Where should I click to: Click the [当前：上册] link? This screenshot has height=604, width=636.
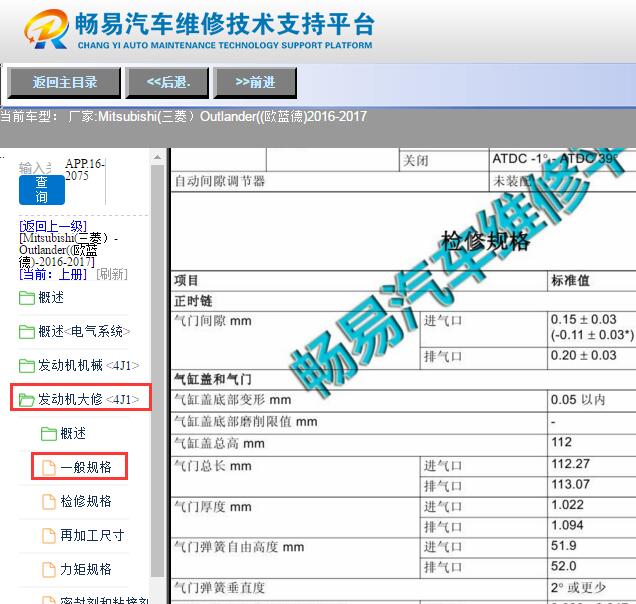click(x=53, y=274)
